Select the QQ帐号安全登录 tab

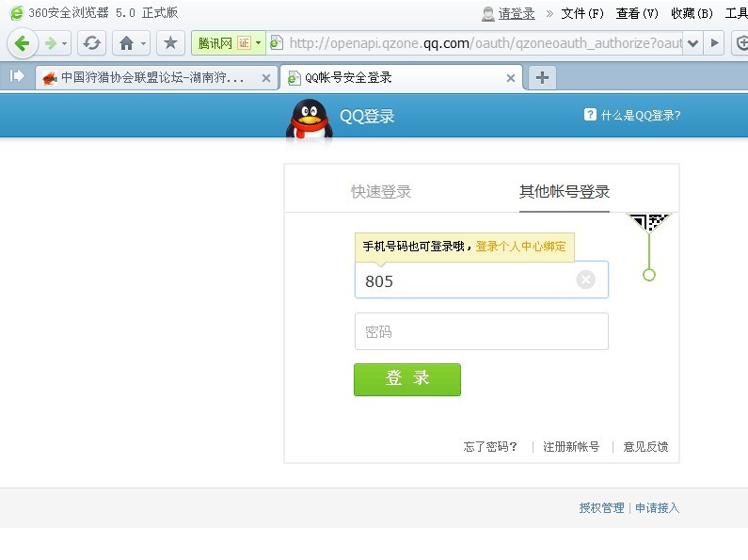click(401, 78)
